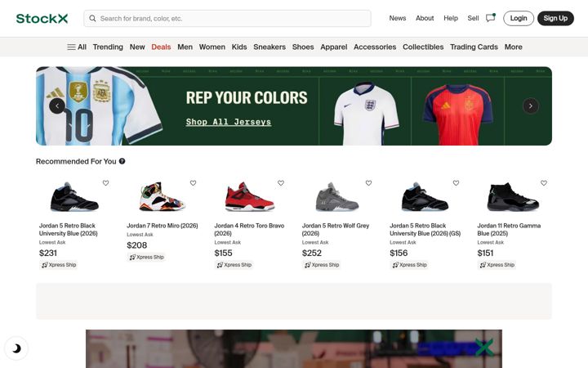Open the Women category
The width and height of the screenshot is (588, 368).
pos(212,47)
